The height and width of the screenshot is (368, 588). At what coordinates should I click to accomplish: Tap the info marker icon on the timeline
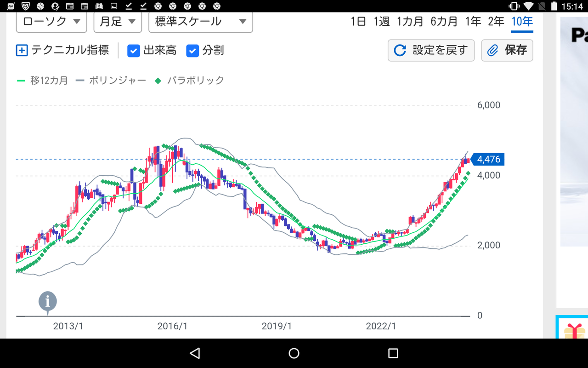tap(47, 302)
